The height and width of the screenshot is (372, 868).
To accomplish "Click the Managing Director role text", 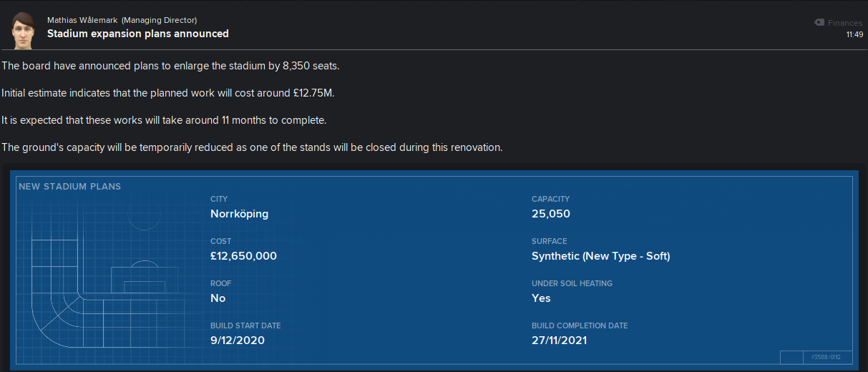I will [159, 20].
